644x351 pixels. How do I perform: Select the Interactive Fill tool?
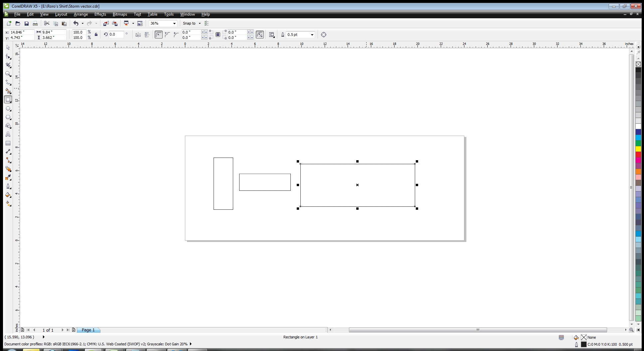coord(8,204)
